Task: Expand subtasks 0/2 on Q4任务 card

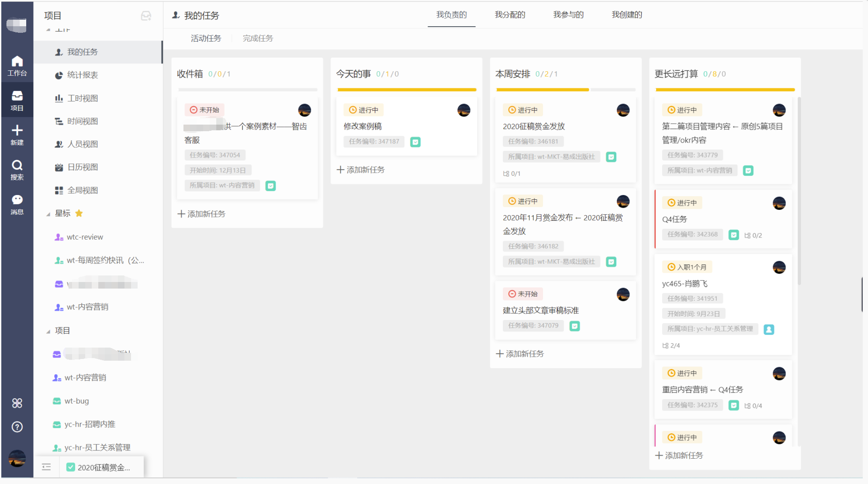Action: (753, 235)
